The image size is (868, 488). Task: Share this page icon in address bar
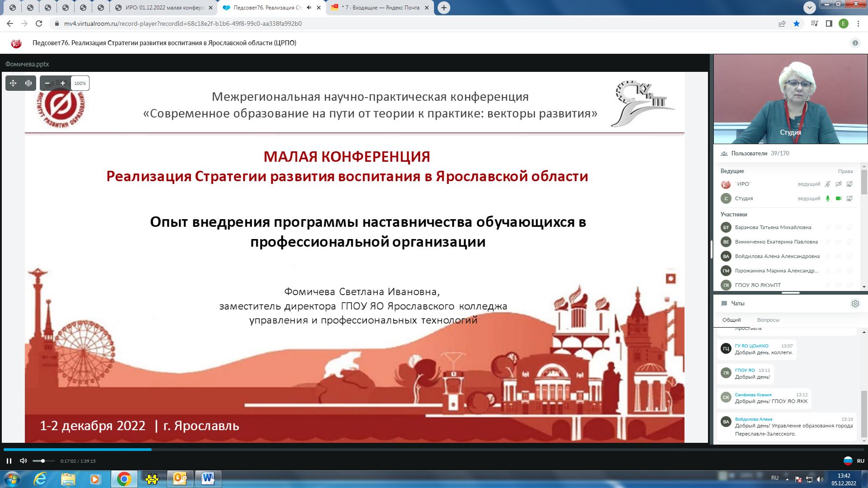[x=782, y=23]
